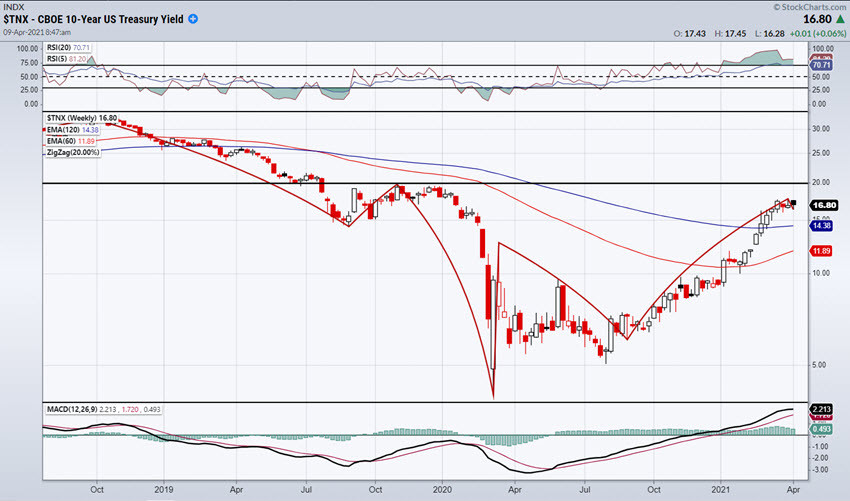This screenshot has height=501, width=850.
Task: Click the 2020 label on time axis
Action: point(442,489)
